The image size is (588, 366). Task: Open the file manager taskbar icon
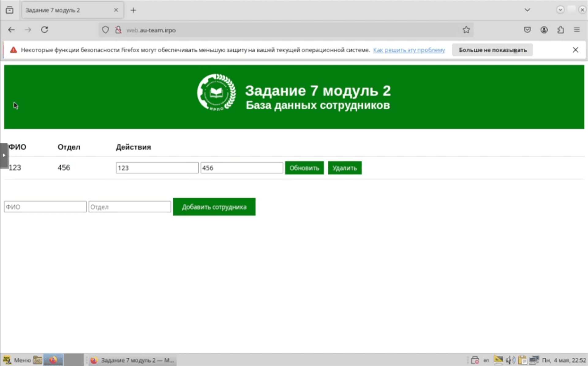coord(37,360)
